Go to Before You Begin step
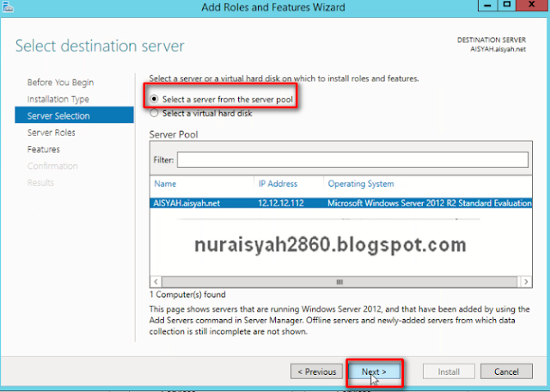 (60, 83)
